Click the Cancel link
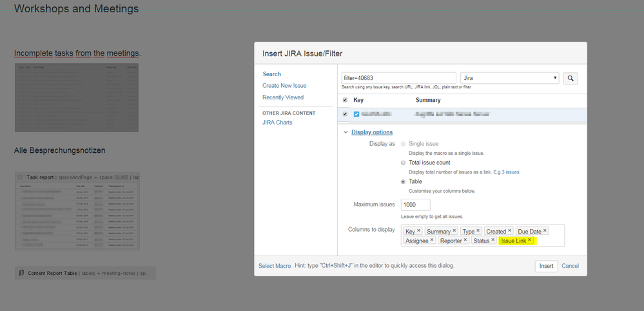Image resolution: width=644 pixels, height=311 pixels. (570, 266)
